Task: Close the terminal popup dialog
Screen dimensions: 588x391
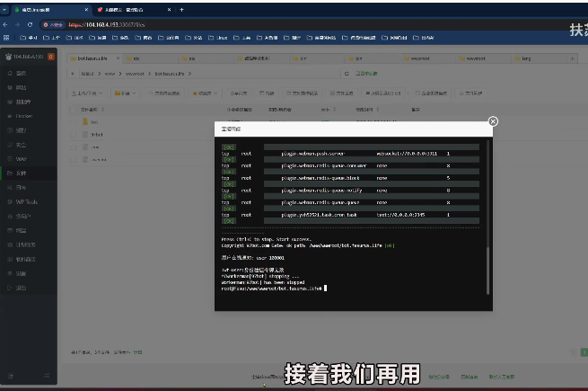Action: [x=493, y=121]
